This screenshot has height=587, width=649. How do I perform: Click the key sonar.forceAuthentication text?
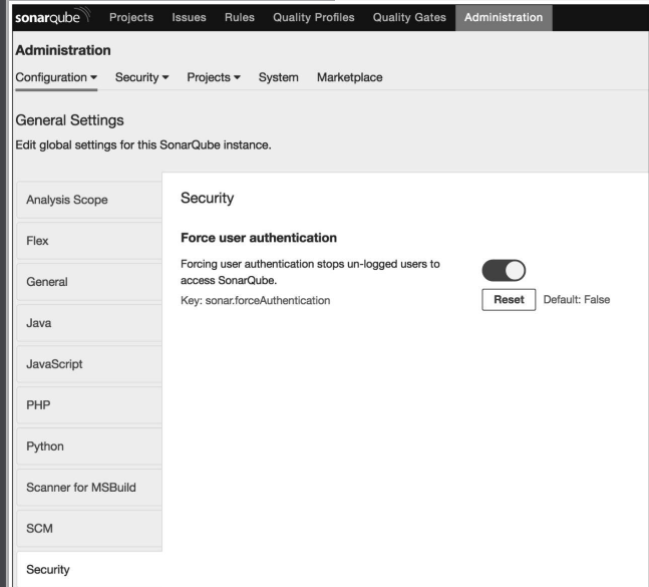tap(255, 301)
